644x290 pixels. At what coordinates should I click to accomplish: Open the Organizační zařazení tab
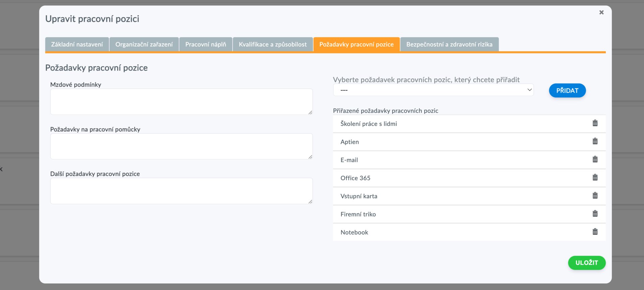pyautogui.click(x=144, y=44)
